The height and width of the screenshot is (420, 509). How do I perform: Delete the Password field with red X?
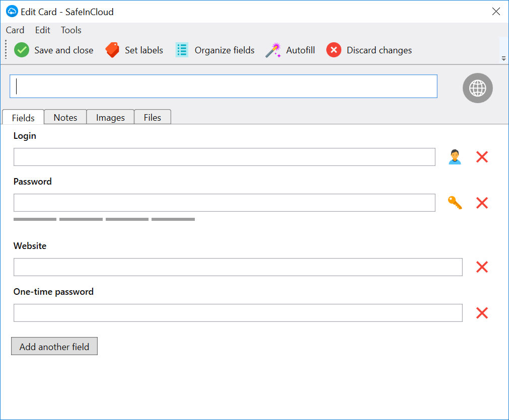coord(482,203)
